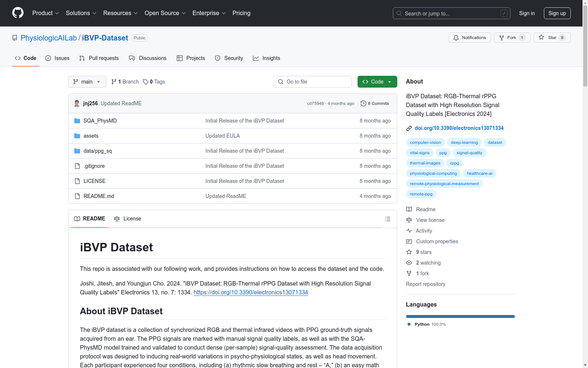
Task: Expand the Resources menu
Action: pyautogui.click(x=121, y=13)
